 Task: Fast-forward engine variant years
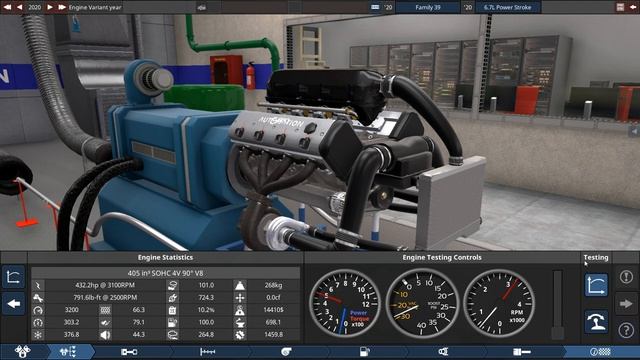(x=62, y=7)
